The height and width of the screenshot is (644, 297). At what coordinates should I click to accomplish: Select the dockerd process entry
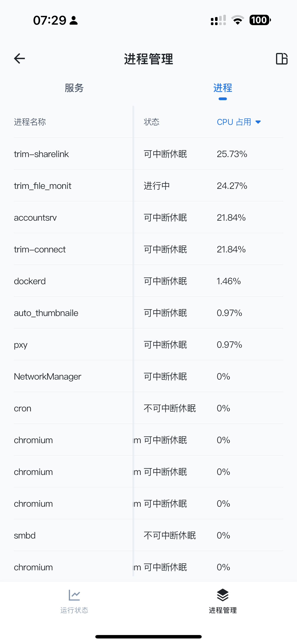coord(148,281)
